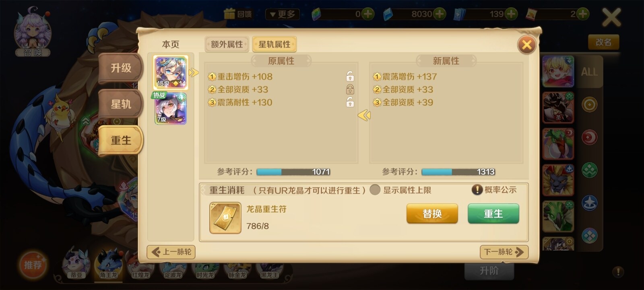
Task: Click the yellow 替换 button
Action: [x=432, y=213]
